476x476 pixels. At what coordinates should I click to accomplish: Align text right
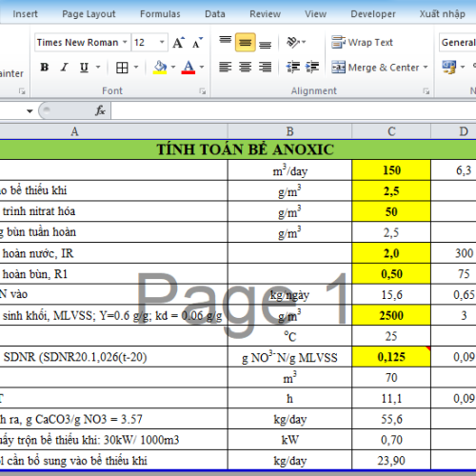[265, 68]
